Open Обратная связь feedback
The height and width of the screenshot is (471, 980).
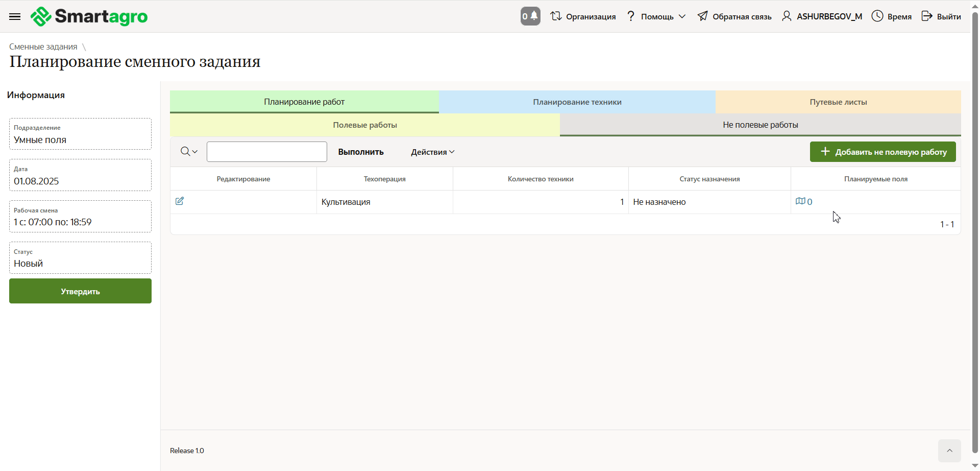coord(734,16)
